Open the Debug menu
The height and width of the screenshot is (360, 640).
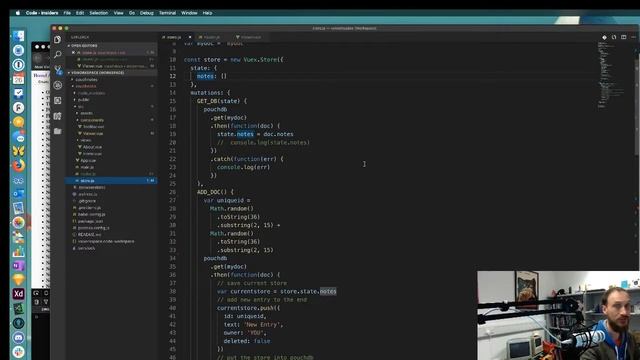[147, 13]
